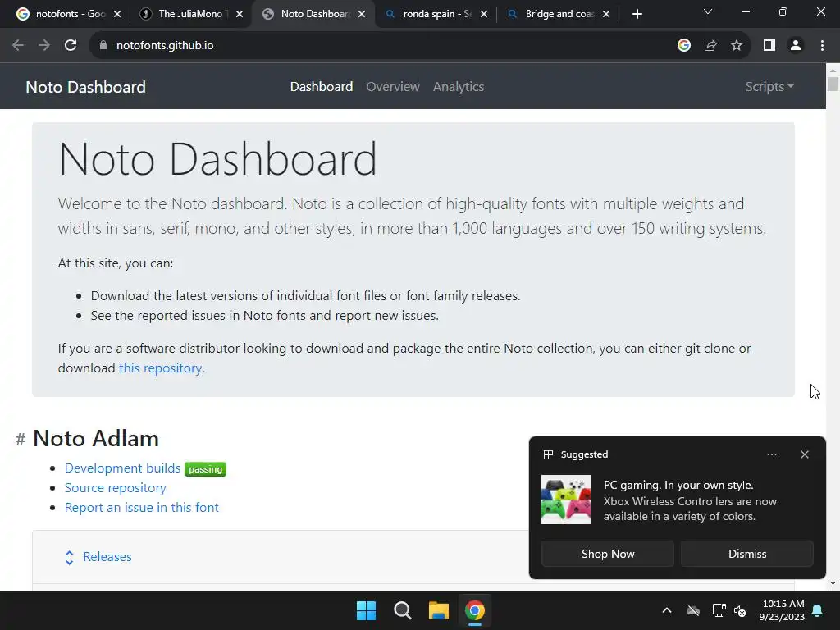Viewport: 840px width, 630px height.
Task: Open the Chrome three-dot menu
Action: [x=822, y=46]
